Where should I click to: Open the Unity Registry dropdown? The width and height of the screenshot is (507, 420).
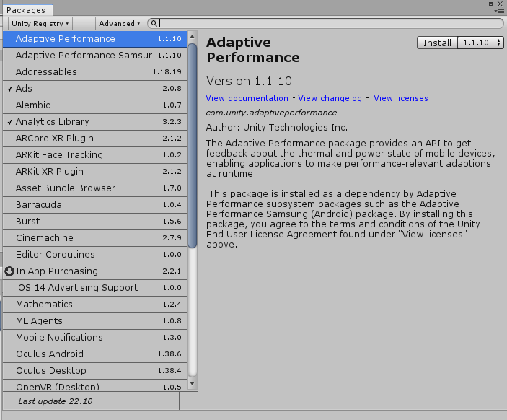(40, 23)
